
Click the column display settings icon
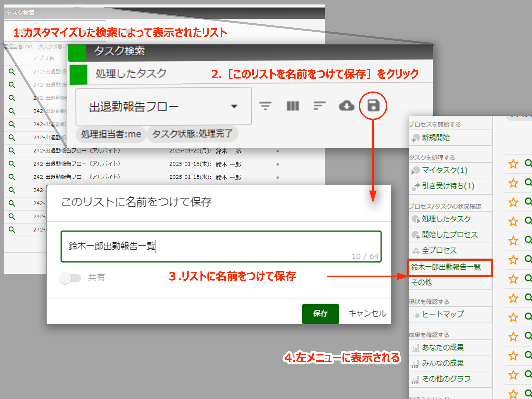293,105
